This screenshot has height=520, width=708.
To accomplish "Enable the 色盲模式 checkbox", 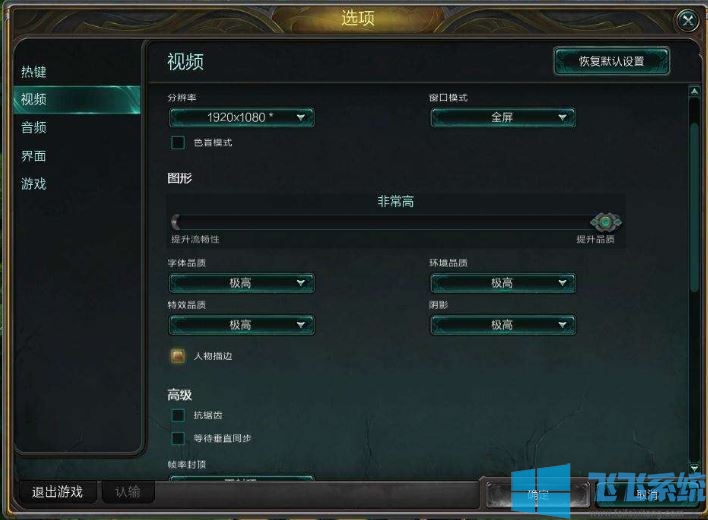I will tap(178, 143).
